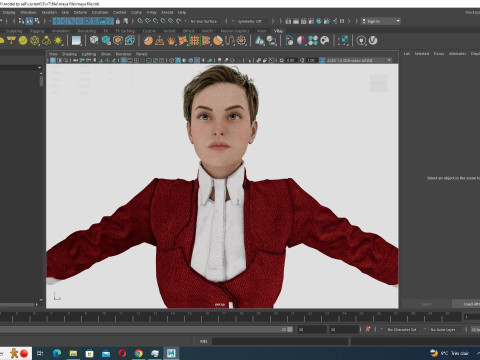Open the viewport Renderer menu
This screenshot has width=480, height=360.
pyautogui.click(x=123, y=54)
